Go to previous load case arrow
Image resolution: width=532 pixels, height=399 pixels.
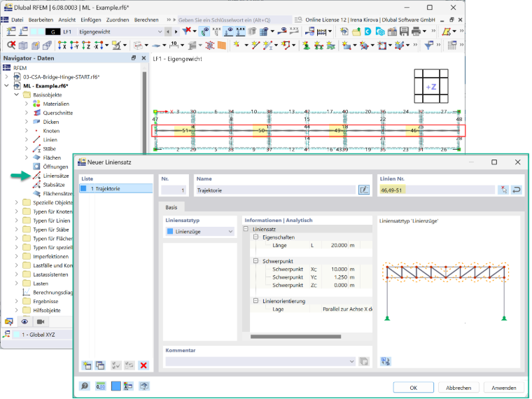click(168, 31)
